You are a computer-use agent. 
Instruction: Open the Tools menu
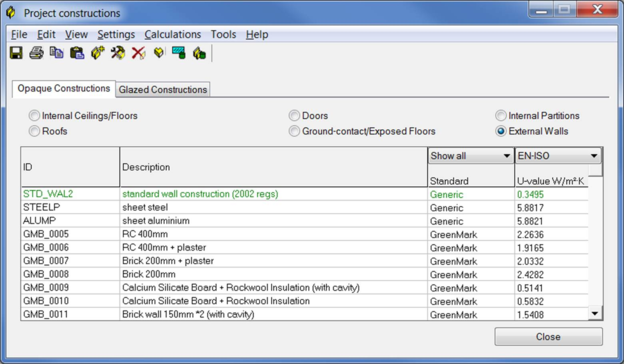pyautogui.click(x=223, y=35)
